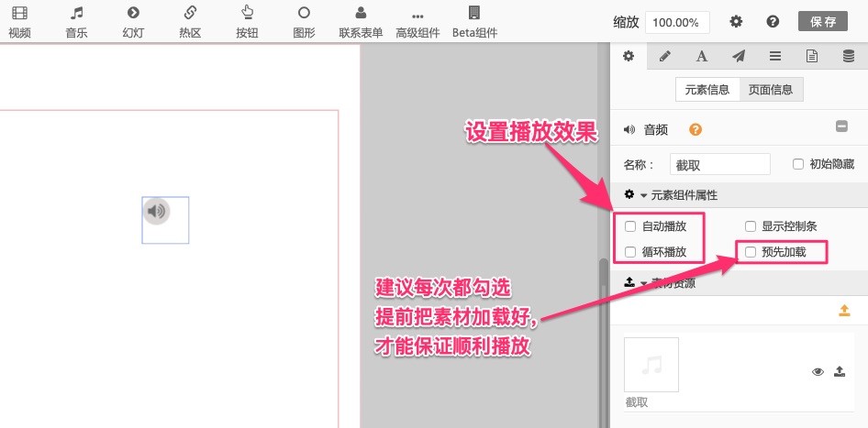Viewport: 868px width, 428px height.
Task: Open the global settings gear next to zoom
Action: [x=736, y=22]
